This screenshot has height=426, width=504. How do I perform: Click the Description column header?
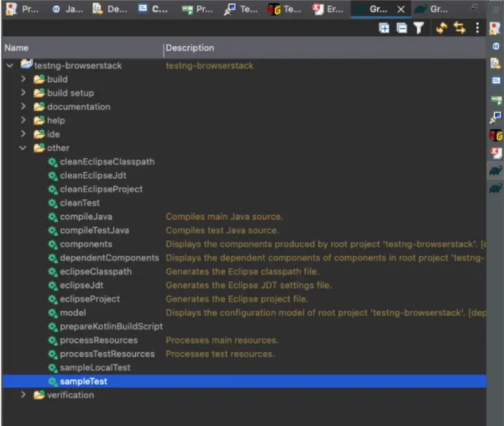point(190,48)
